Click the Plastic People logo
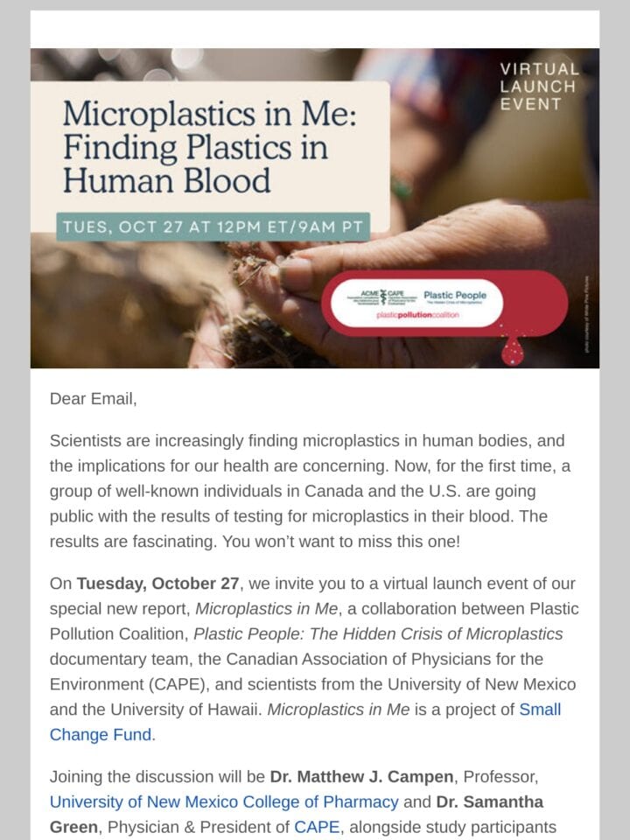 [455, 297]
